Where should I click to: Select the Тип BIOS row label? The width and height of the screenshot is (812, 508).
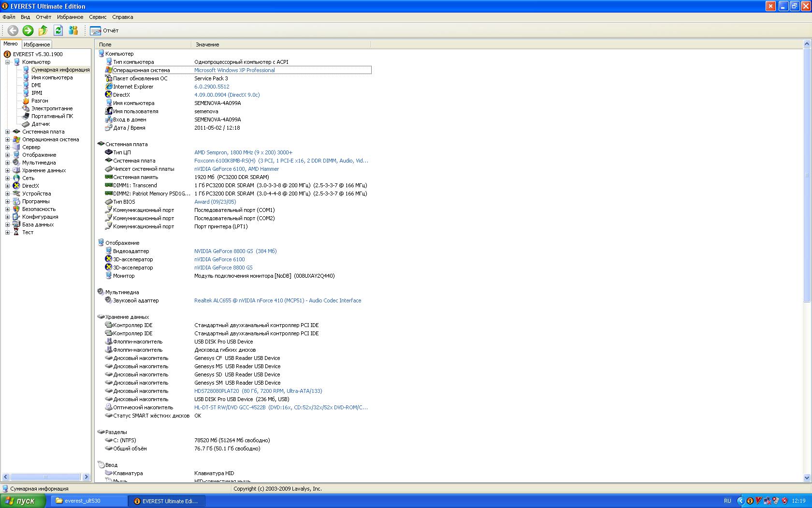coord(124,202)
